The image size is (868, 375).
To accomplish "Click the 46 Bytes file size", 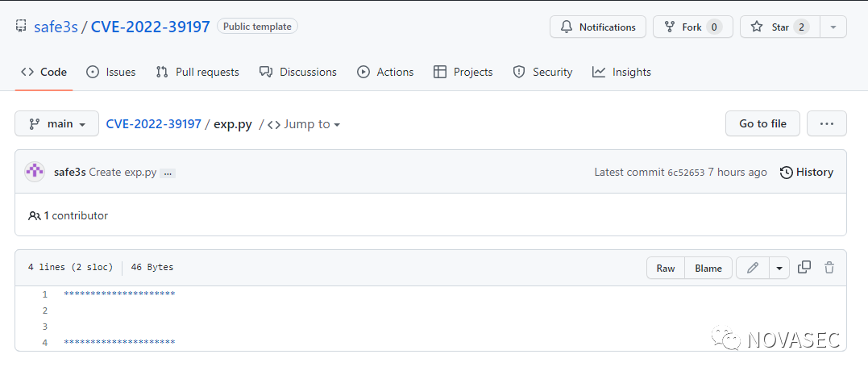I will point(152,268).
